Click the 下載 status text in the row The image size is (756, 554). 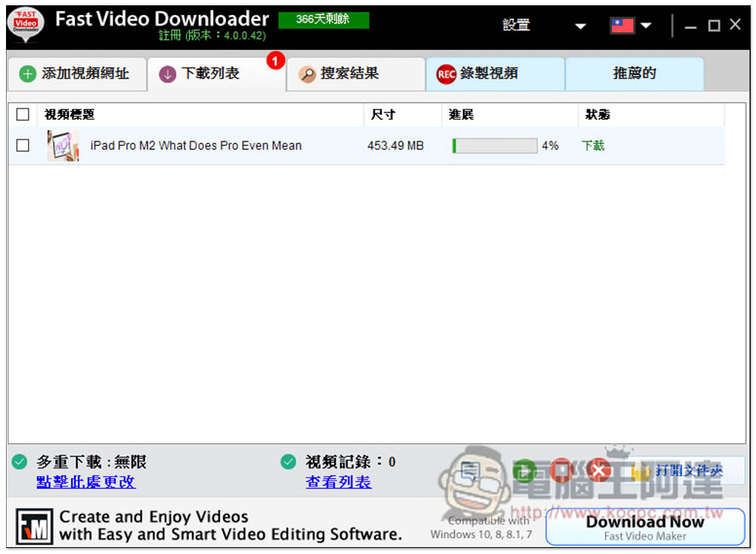tap(593, 146)
